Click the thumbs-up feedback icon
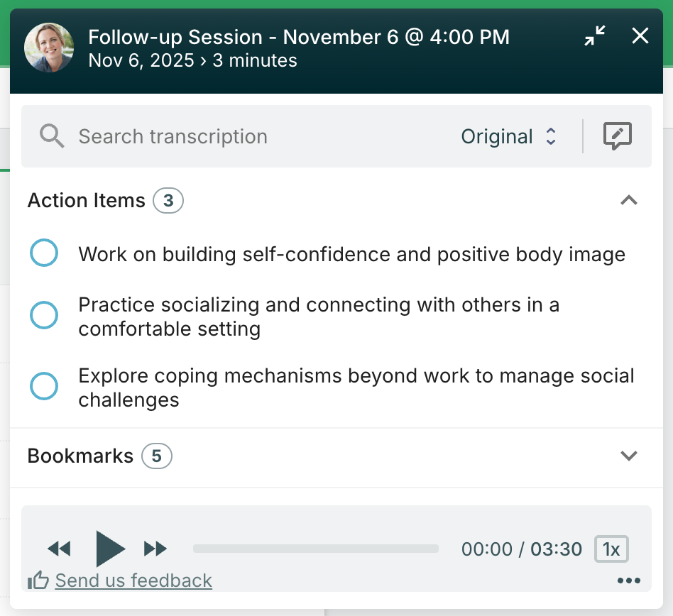Screen dimensions: 673x616 38,581
